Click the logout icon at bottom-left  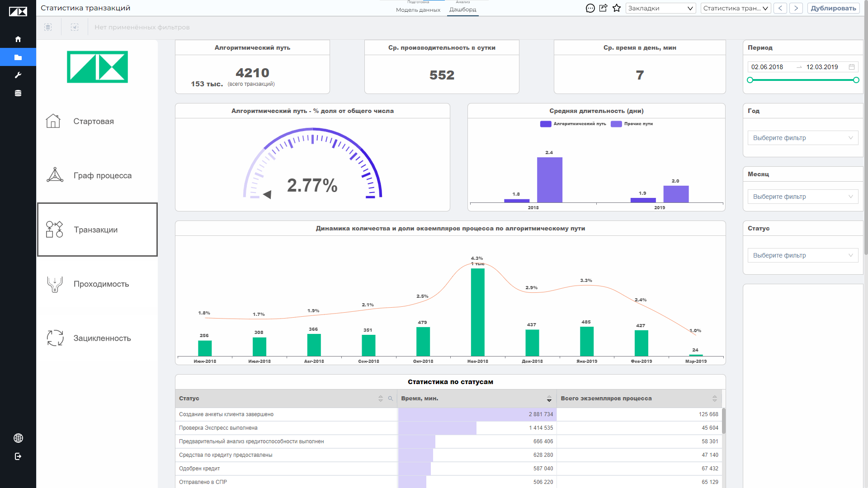coord(18,456)
